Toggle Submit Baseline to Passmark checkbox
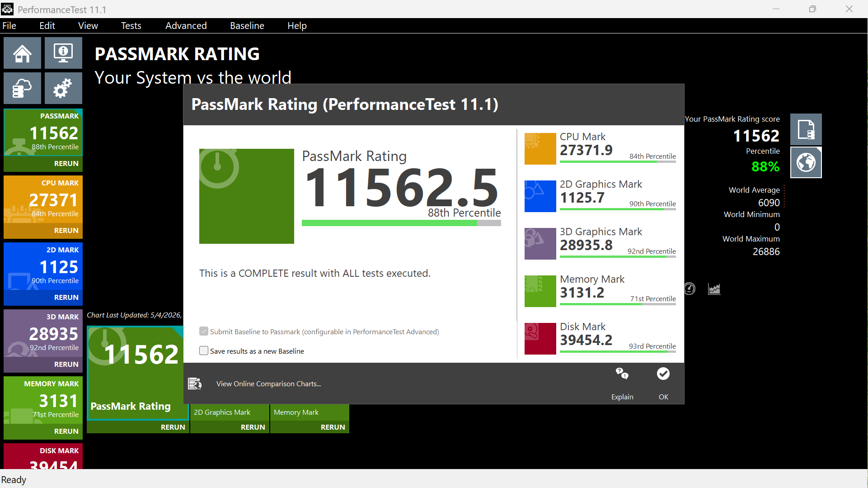The image size is (868, 488). point(204,332)
